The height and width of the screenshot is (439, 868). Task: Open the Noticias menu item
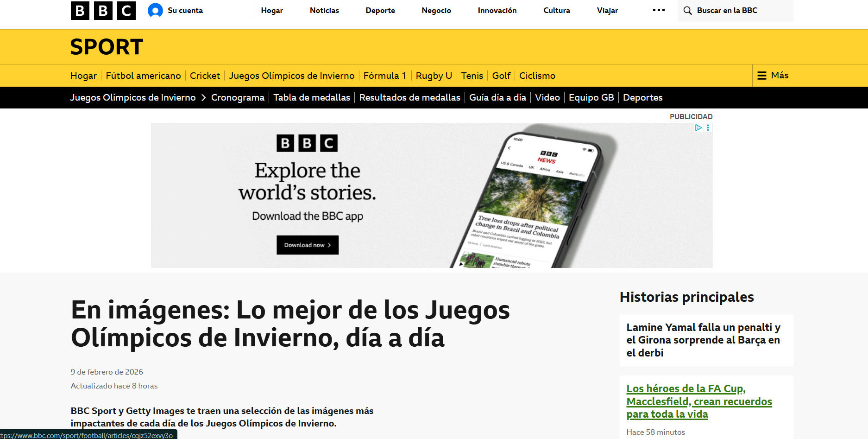[324, 11]
